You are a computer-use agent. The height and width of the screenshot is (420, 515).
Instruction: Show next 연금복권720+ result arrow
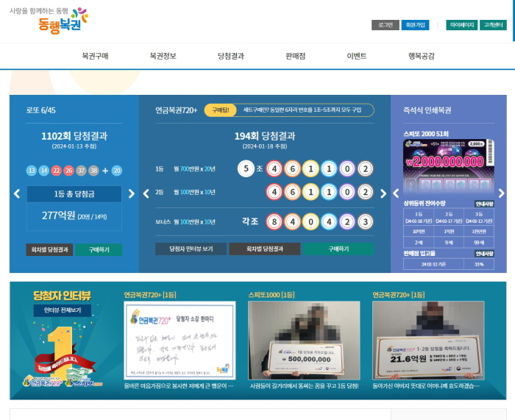pyautogui.click(x=383, y=193)
